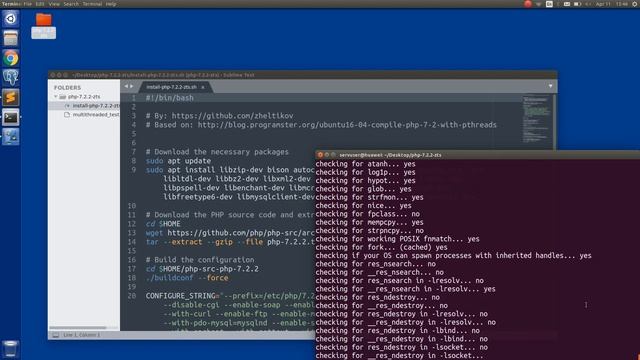The width and height of the screenshot is (640, 360).
Task: Click '# Build the configuration' comment
Action: coord(200,260)
